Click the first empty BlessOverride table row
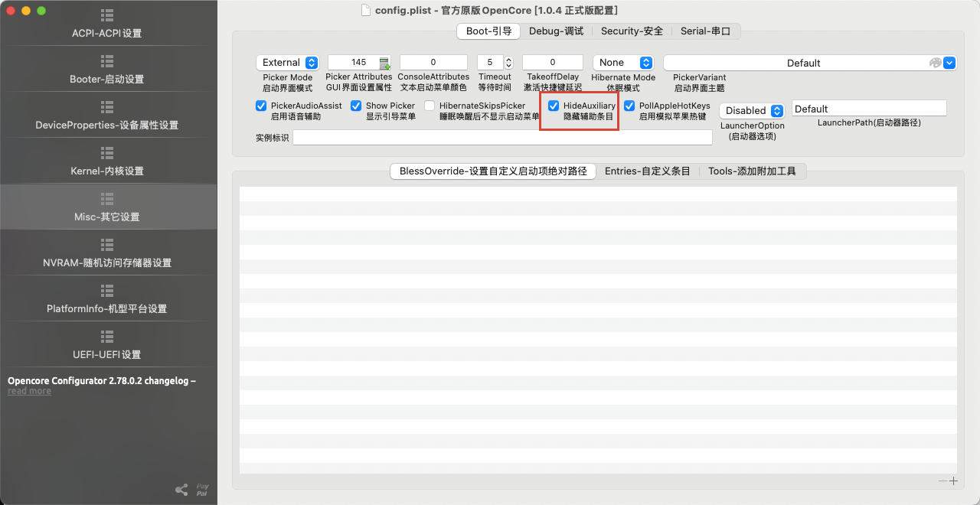 point(598,194)
